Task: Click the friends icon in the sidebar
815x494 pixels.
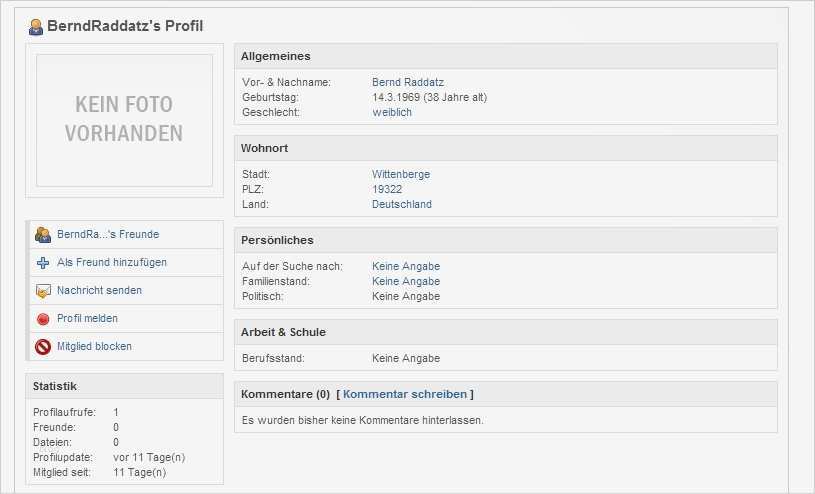Action: [x=43, y=235]
